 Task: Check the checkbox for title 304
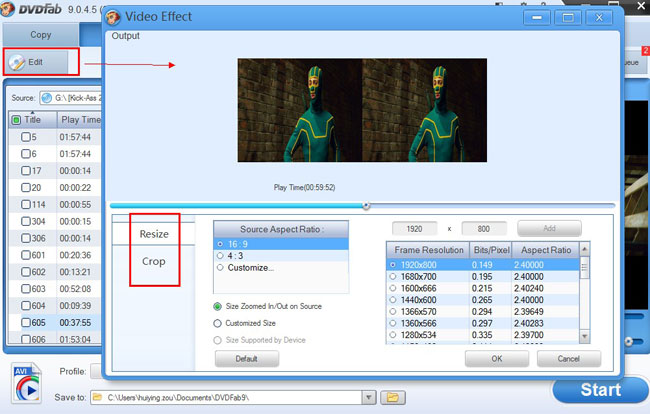[x=26, y=221]
